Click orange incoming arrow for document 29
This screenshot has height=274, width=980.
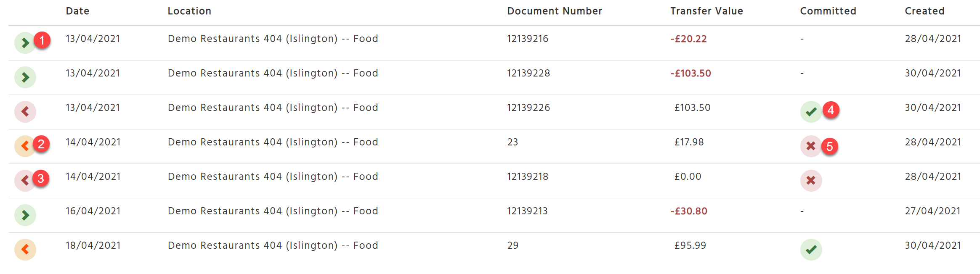pos(25,250)
